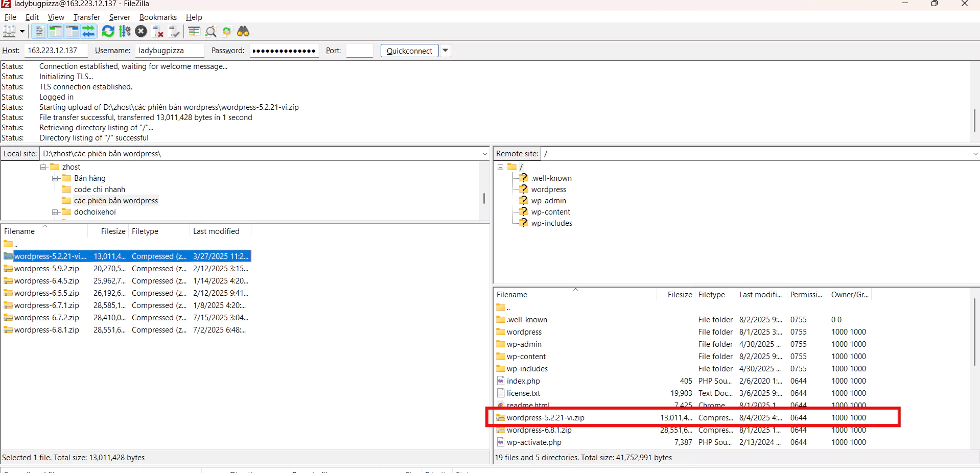Image resolution: width=980 pixels, height=473 pixels.
Task: Expand the Bán hàng folder
Action: tap(55, 178)
